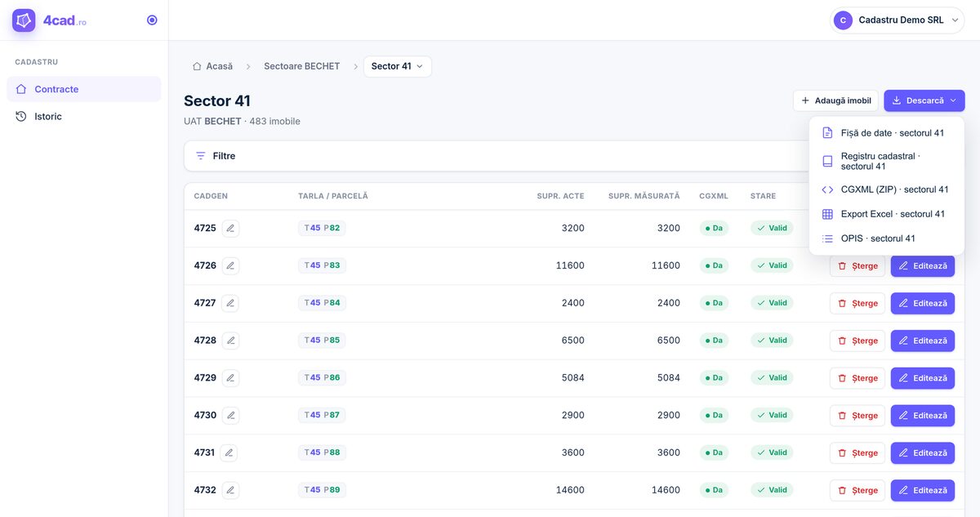Open the Istoric sidebar item
980x517 pixels.
(84, 117)
